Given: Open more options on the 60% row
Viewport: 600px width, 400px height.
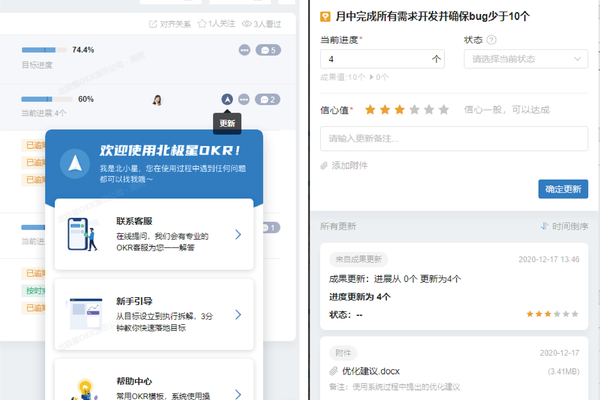Looking at the screenshot, I should (x=244, y=100).
